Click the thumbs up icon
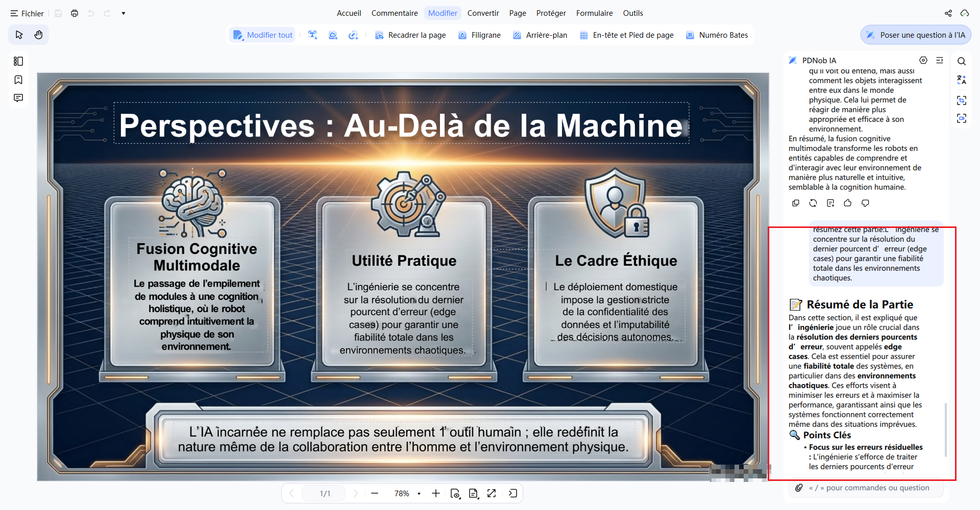 (x=848, y=203)
